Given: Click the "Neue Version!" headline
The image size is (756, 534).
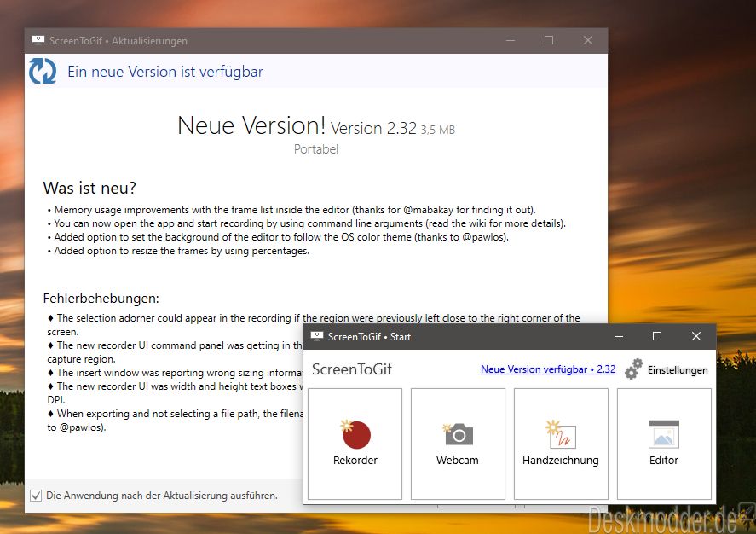Looking at the screenshot, I should click(x=251, y=125).
